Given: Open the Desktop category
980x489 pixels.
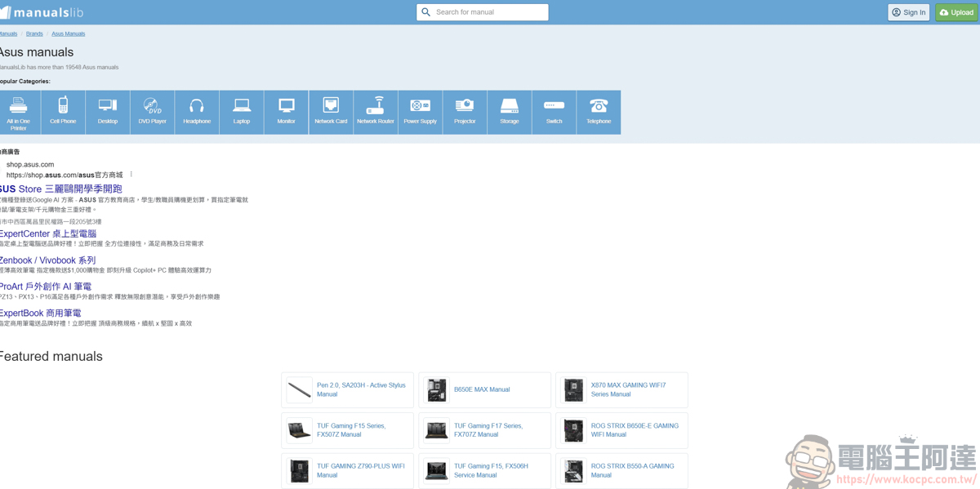Looking at the screenshot, I should (x=108, y=113).
